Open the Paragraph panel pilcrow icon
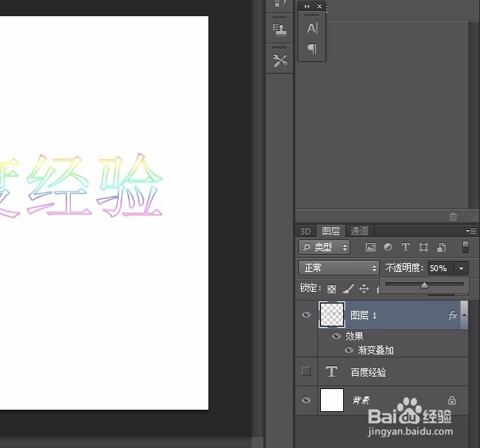Viewport: 480px width, 448px height. [x=312, y=49]
